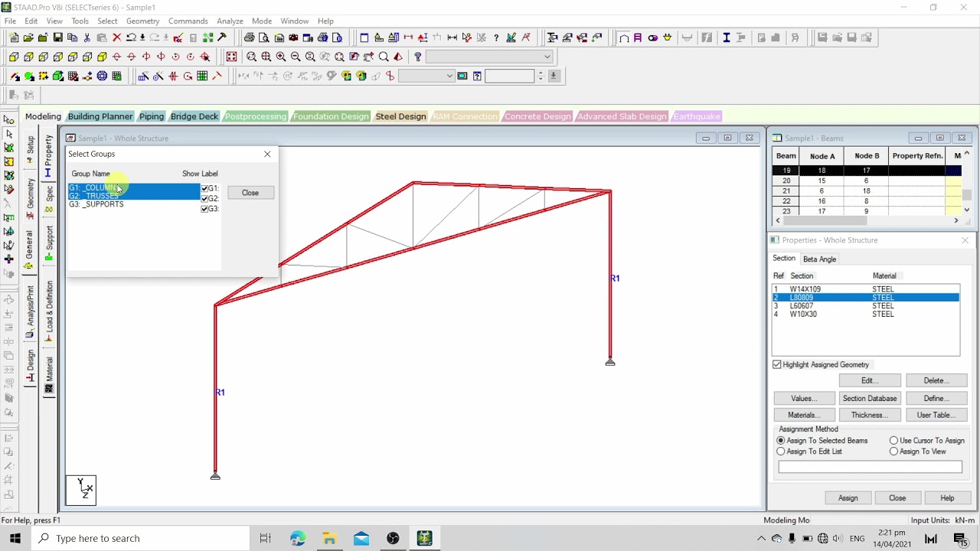The height and width of the screenshot is (551, 980).
Task: Select the Beams Cursor arrow tool
Action: point(8,134)
